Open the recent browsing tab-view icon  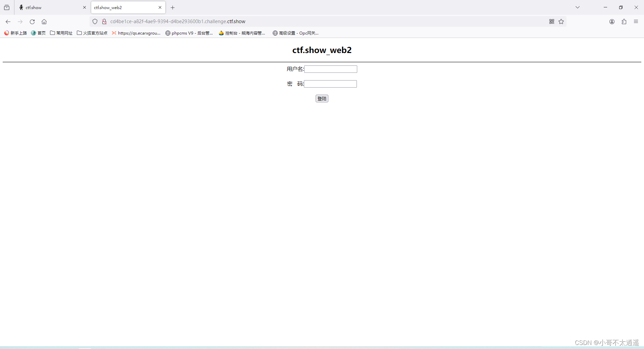(x=7, y=7)
